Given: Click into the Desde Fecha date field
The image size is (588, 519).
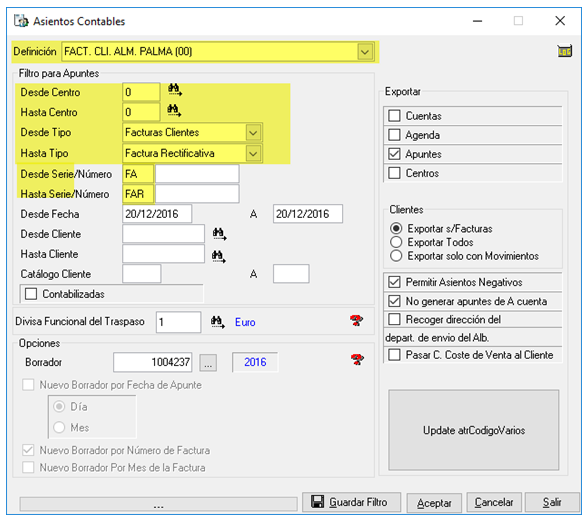Looking at the screenshot, I should (x=157, y=214).
